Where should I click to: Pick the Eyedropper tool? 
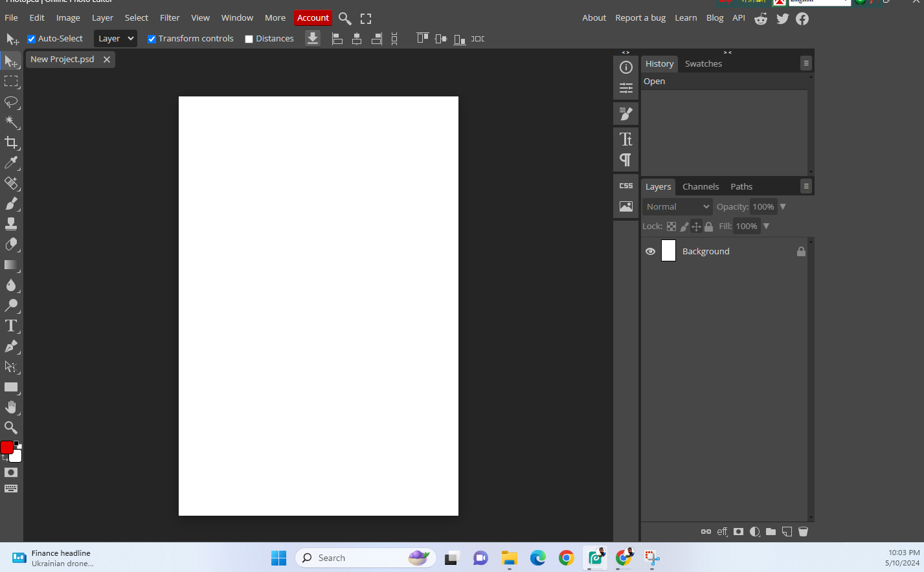tap(11, 163)
